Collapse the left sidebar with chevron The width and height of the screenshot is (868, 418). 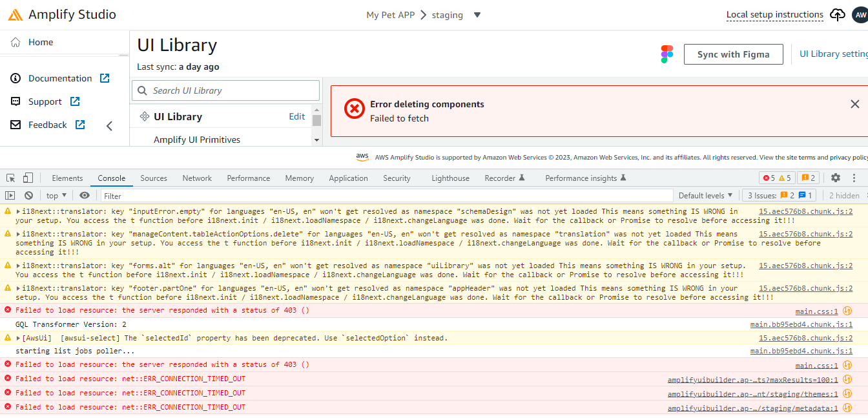[x=109, y=126]
